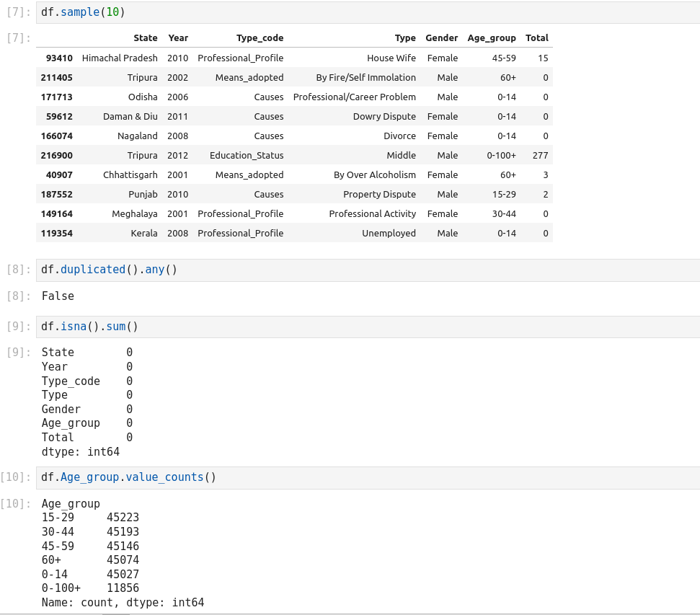
Task: Click the Himachal Pradesh state cell
Action: coord(120,58)
